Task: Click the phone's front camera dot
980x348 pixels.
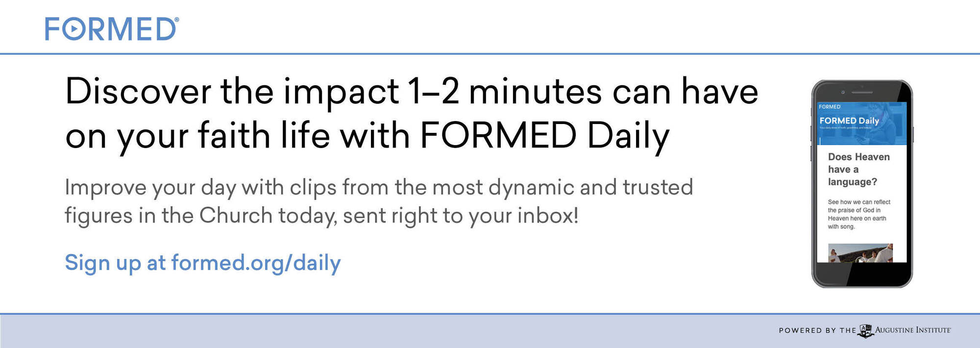Action: 843,92
